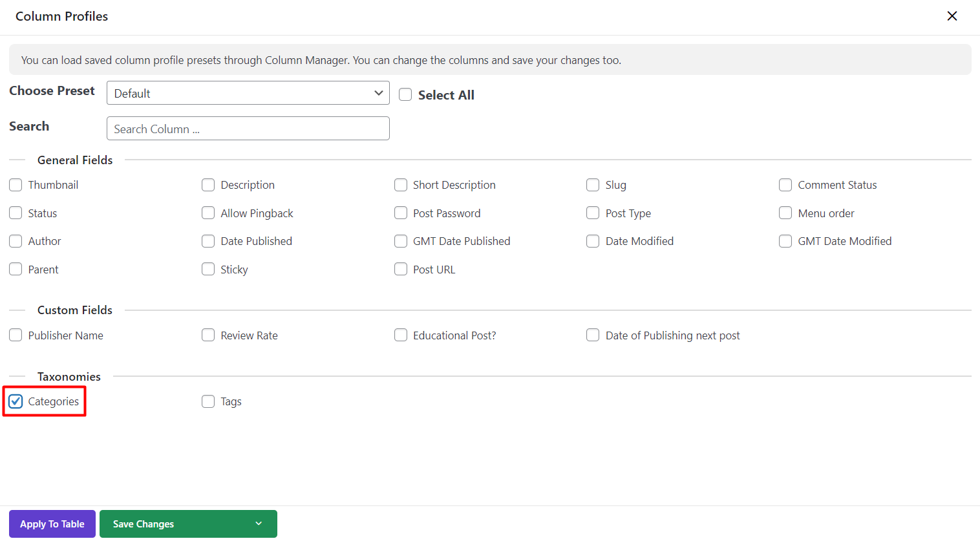Tick the Thumbnail column checkbox

pyautogui.click(x=16, y=185)
